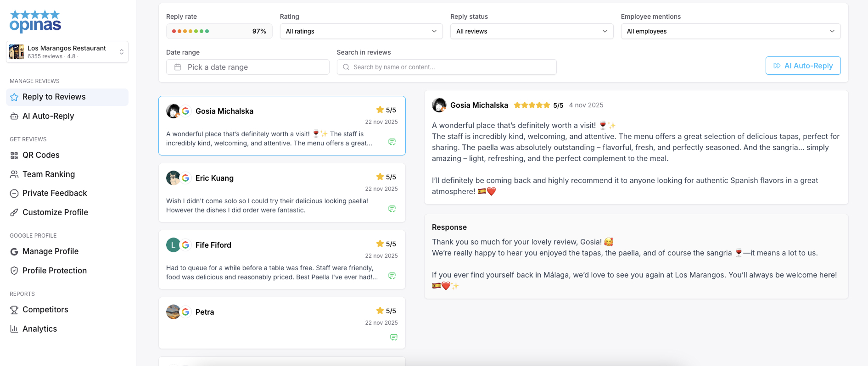The height and width of the screenshot is (366, 868).
Task: Click the 4 nov 2025 date in detail
Action: click(x=586, y=105)
